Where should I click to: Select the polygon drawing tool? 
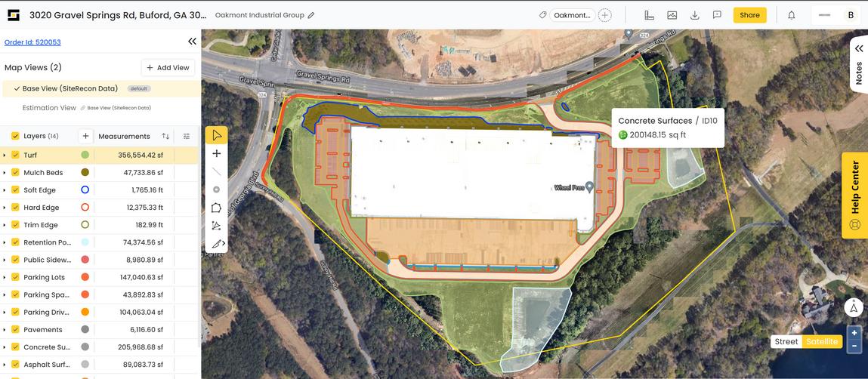tap(217, 208)
